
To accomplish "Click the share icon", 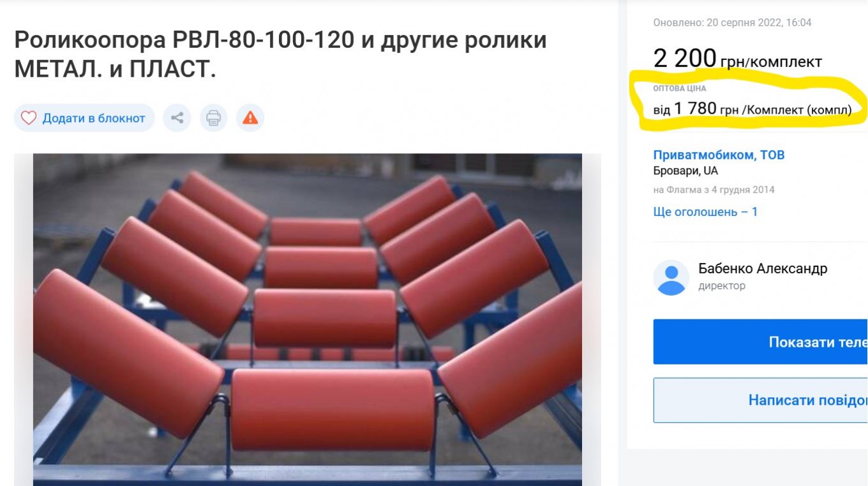I will (x=177, y=118).
